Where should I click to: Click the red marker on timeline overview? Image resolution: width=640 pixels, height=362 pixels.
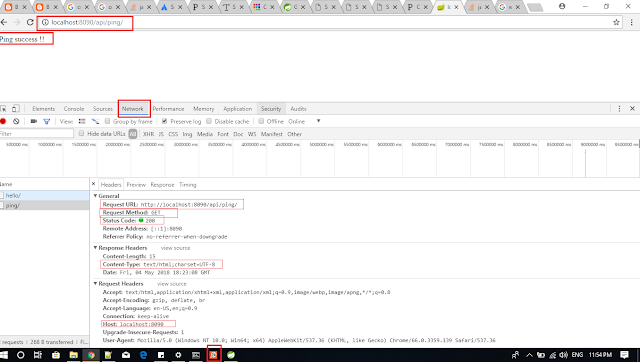point(585,163)
